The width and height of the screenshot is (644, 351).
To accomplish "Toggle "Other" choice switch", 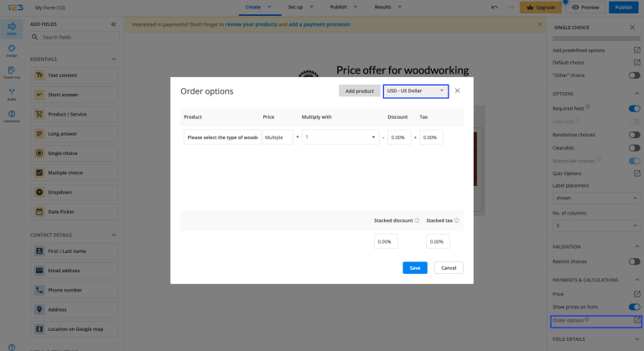I will (x=634, y=75).
